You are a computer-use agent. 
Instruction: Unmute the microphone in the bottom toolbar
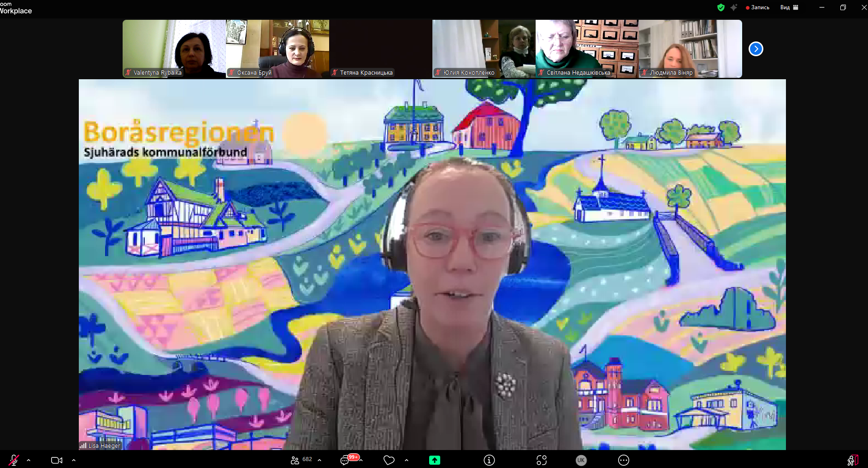click(14, 460)
